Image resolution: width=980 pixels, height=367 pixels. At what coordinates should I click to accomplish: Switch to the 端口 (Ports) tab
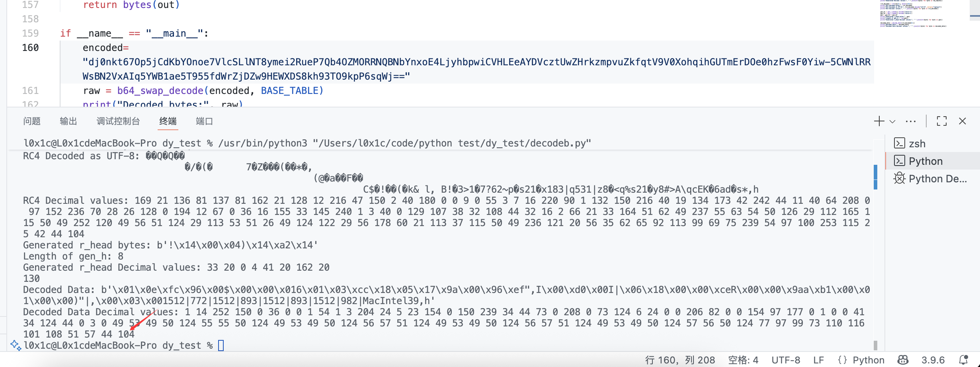[204, 121]
